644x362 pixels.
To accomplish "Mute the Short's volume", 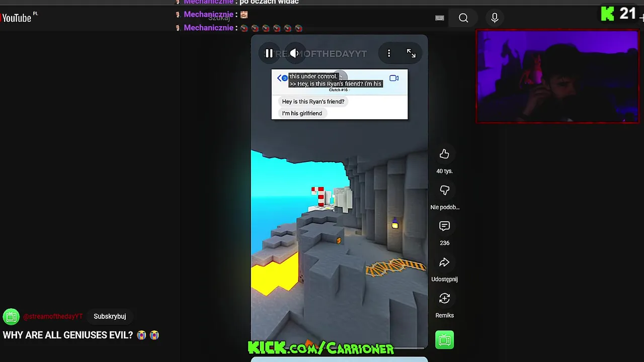I will pos(294,53).
